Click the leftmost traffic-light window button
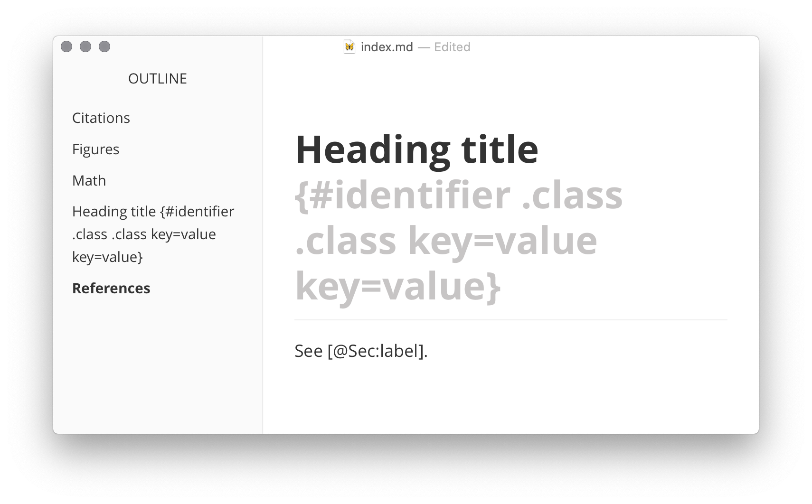 tap(66, 47)
